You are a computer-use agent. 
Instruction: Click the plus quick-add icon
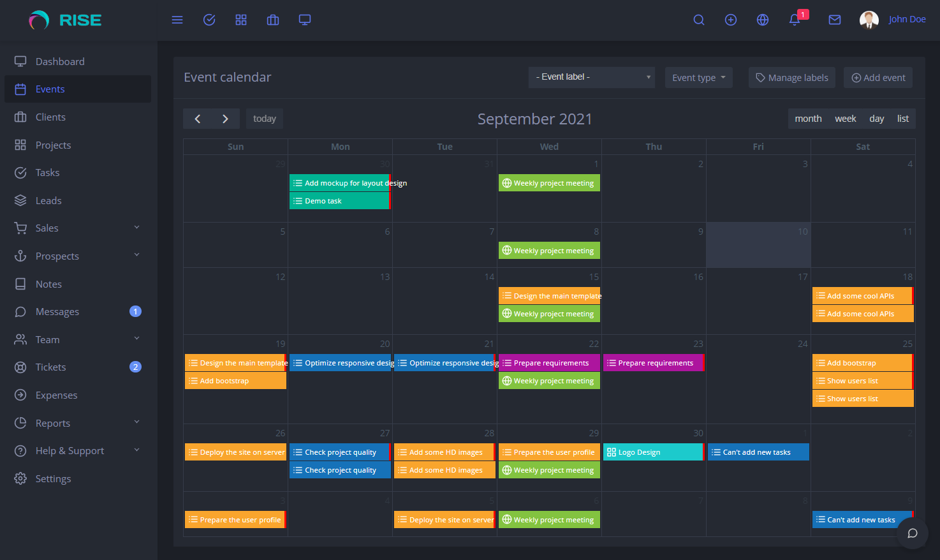[x=731, y=20]
